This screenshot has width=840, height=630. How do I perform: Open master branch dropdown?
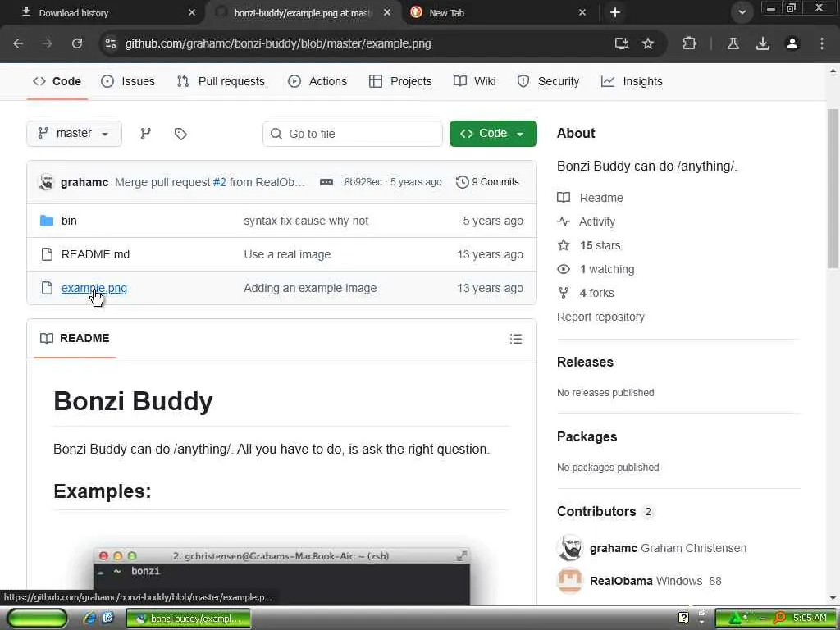point(74,134)
